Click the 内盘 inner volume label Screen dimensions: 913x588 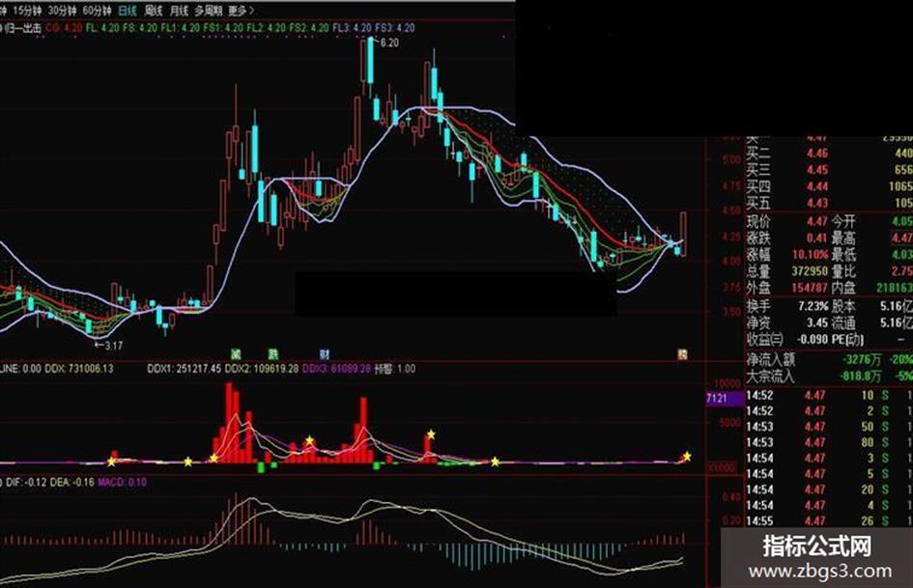click(x=843, y=287)
